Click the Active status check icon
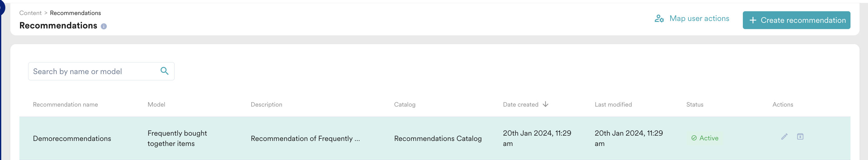Screen dimensions: 868x160 point(694,138)
